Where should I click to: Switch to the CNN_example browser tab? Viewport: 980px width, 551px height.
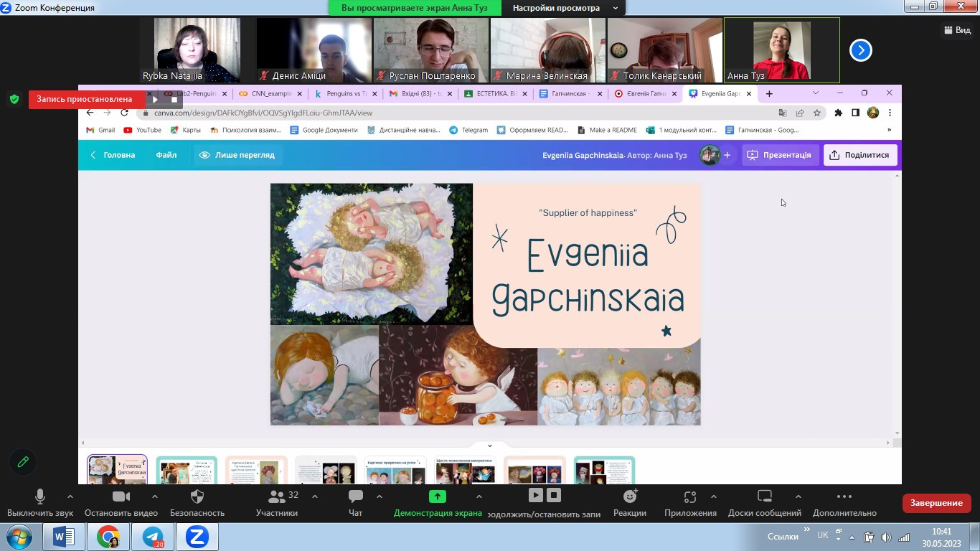[x=270, y=94]
